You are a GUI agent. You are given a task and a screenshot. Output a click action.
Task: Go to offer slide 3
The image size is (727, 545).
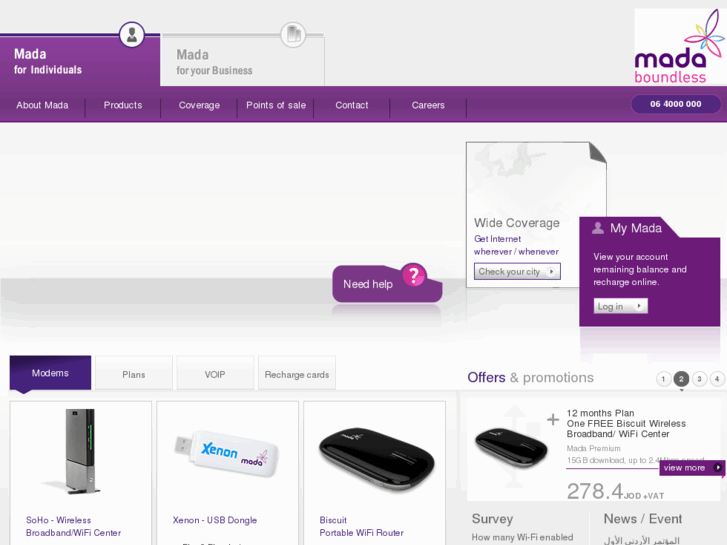point(699,379)
